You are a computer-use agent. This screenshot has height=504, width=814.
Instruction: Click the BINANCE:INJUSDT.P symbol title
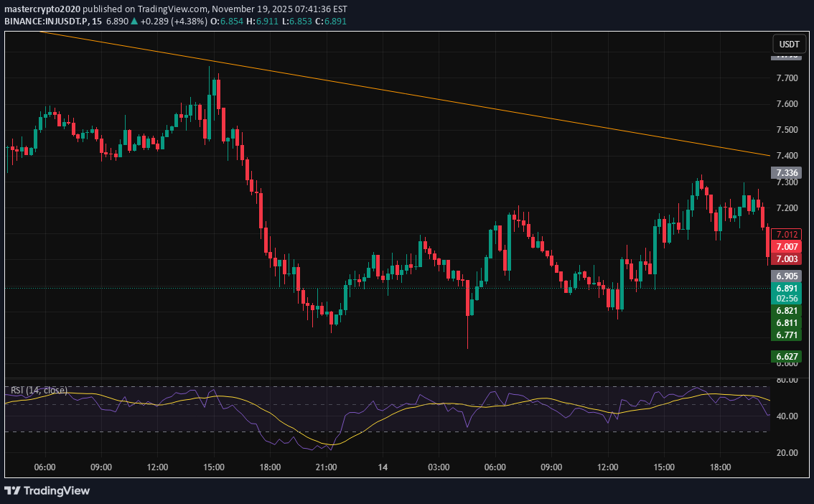click(45, 22)
